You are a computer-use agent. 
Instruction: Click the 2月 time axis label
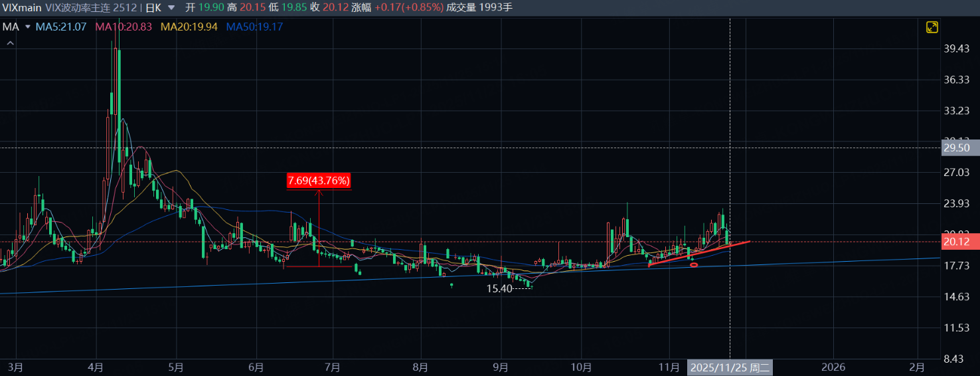click(x=917, y=367)
